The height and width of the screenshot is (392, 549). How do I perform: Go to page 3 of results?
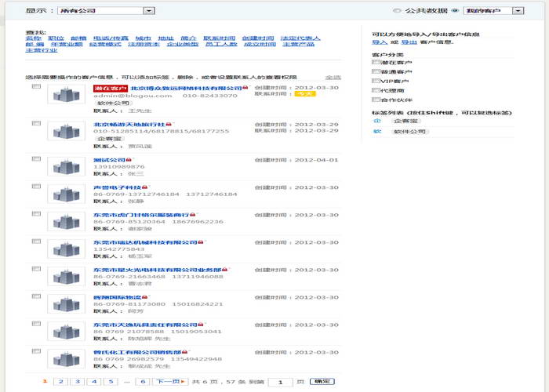tap(78, 382)
